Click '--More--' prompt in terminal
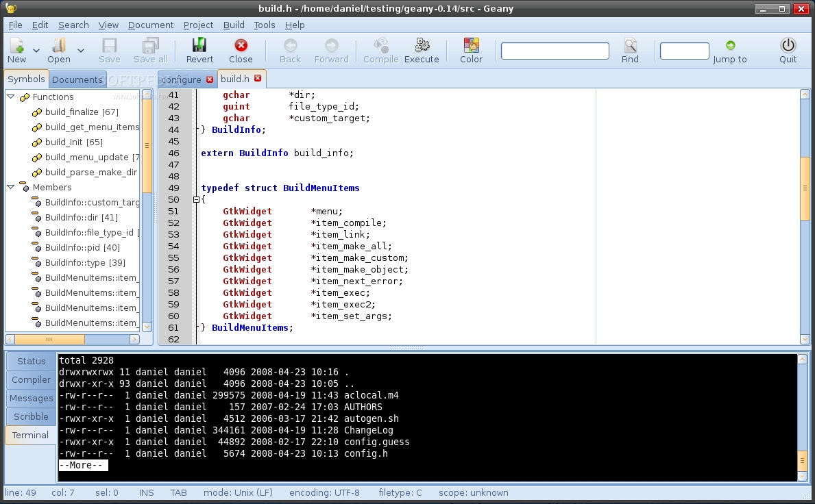815x504 pixels. click(83, 465)
